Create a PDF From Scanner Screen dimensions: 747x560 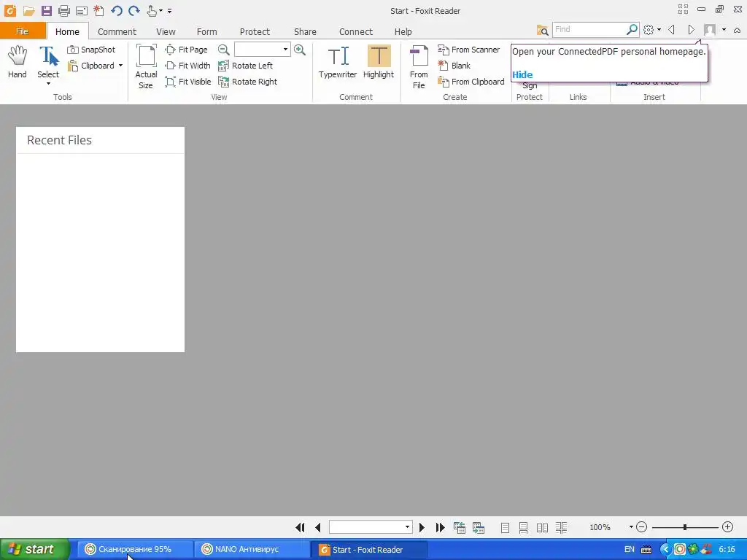click(x=469, y=50)
